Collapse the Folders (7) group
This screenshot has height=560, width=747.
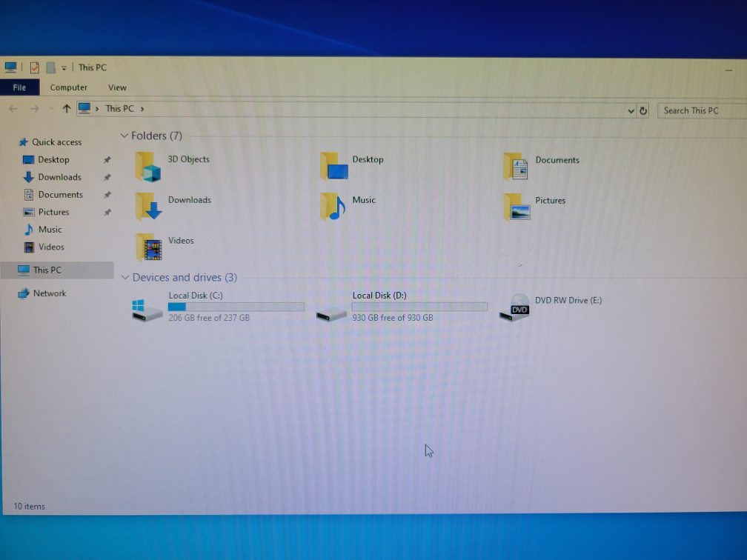click(124, 136)
